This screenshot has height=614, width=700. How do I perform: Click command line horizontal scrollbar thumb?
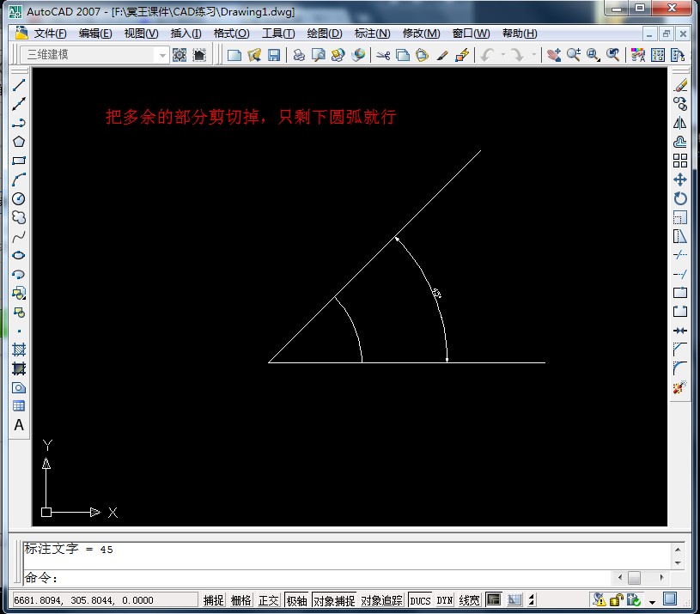[x=634, y=577]
